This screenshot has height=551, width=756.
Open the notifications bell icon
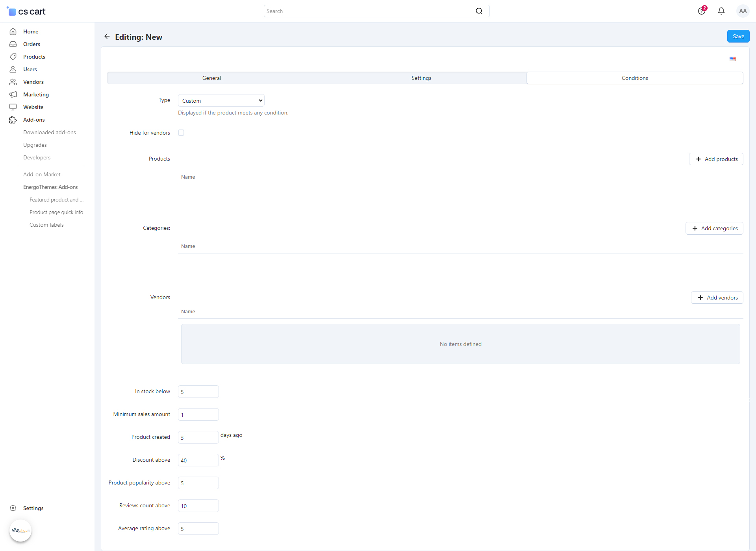tap(721, 11)
